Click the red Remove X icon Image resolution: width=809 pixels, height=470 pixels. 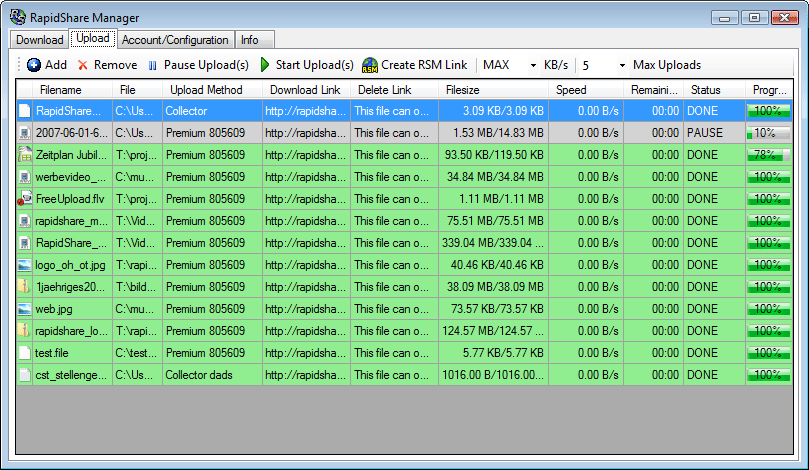pyautogui.click(x=83, y=65)
